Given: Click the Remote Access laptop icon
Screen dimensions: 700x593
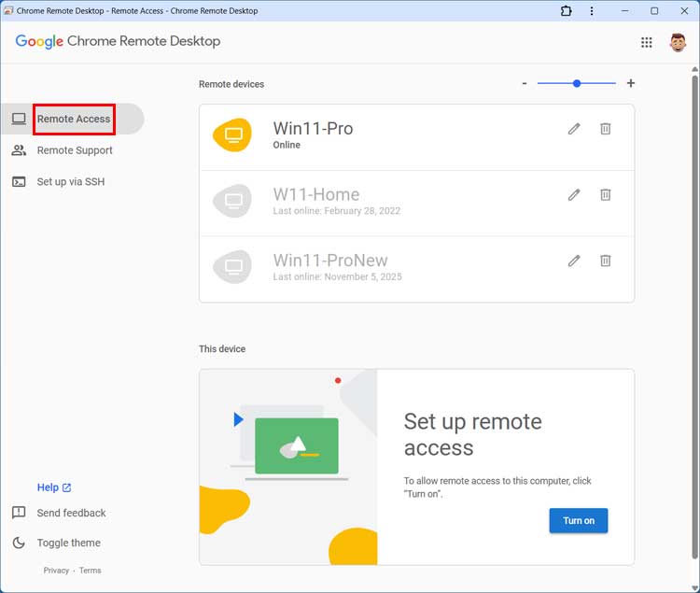Looking at the screenshot, I should click(19, 119).
